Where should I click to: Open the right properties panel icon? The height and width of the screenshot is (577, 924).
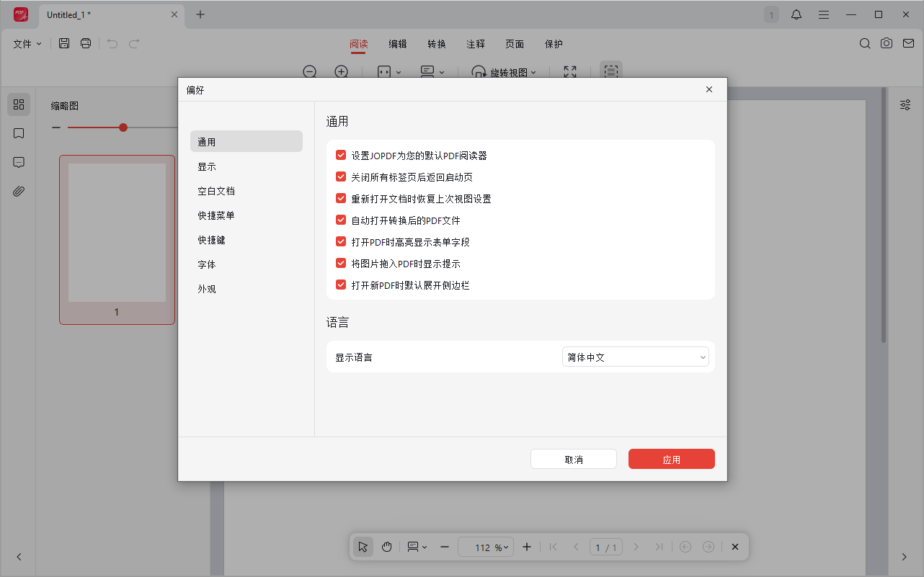click(x=905, y=105)
